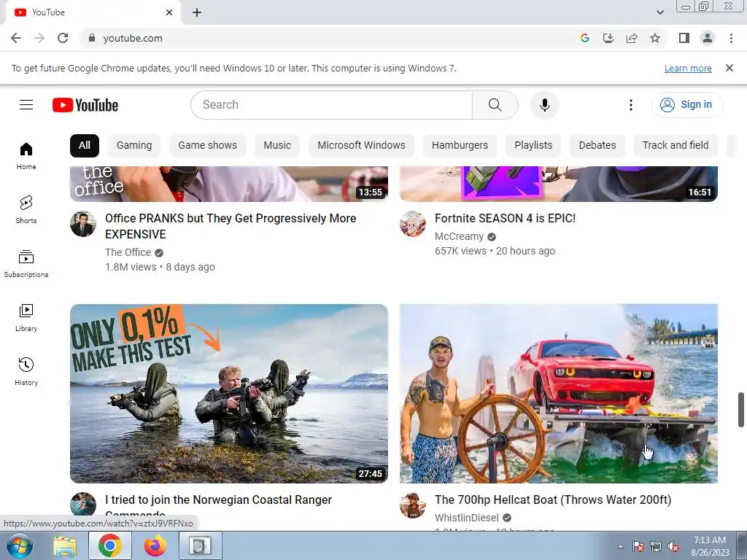The width and height of the screenshot is (747, 560).
Task: Open Fortnite SEASON 4 is EPIC! video title
Action: click(505, 218)
